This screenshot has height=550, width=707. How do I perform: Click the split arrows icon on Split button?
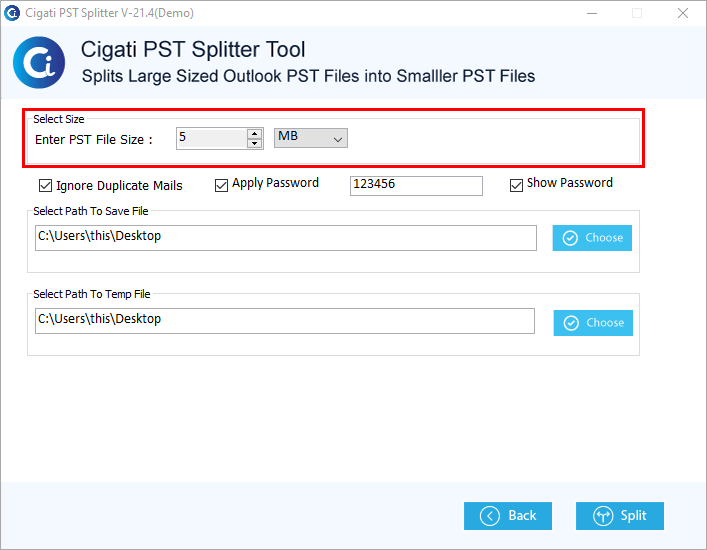603,516
